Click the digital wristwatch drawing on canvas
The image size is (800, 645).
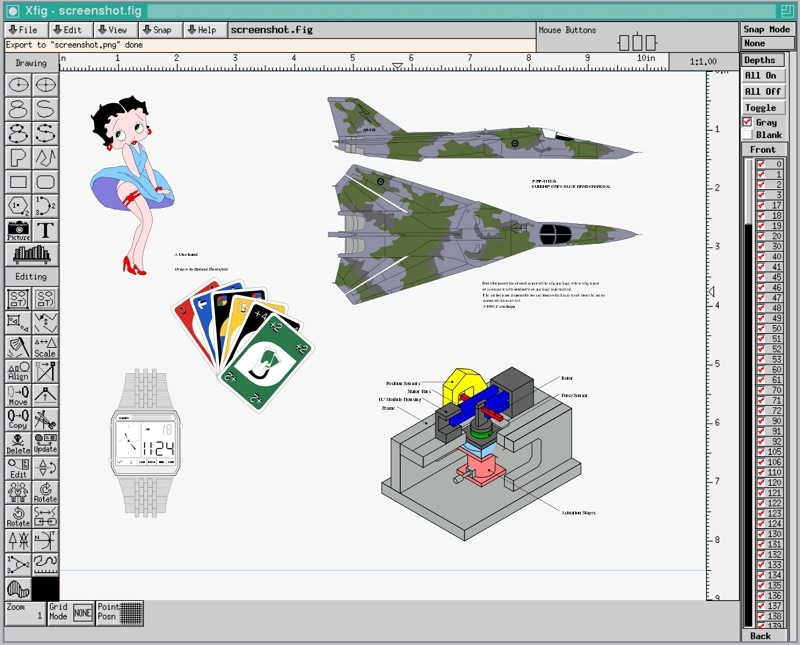click(146, 443)
